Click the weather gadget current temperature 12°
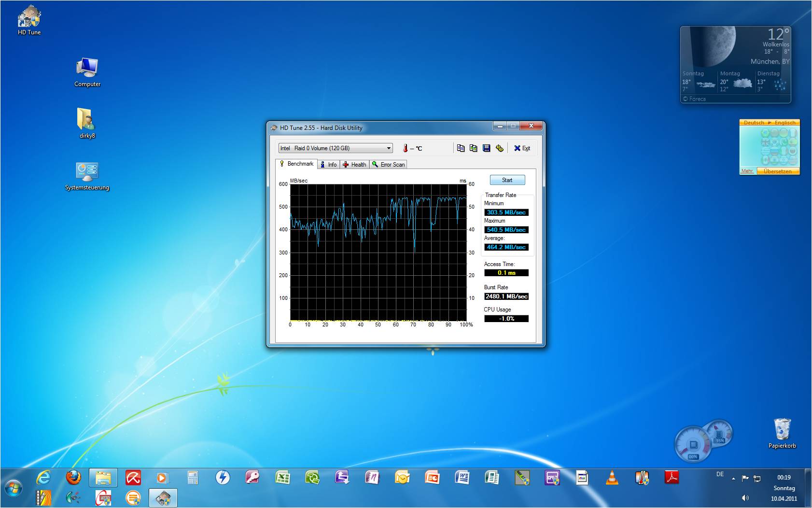The width and height of the screenshot is (812, 508). [778, 34]
